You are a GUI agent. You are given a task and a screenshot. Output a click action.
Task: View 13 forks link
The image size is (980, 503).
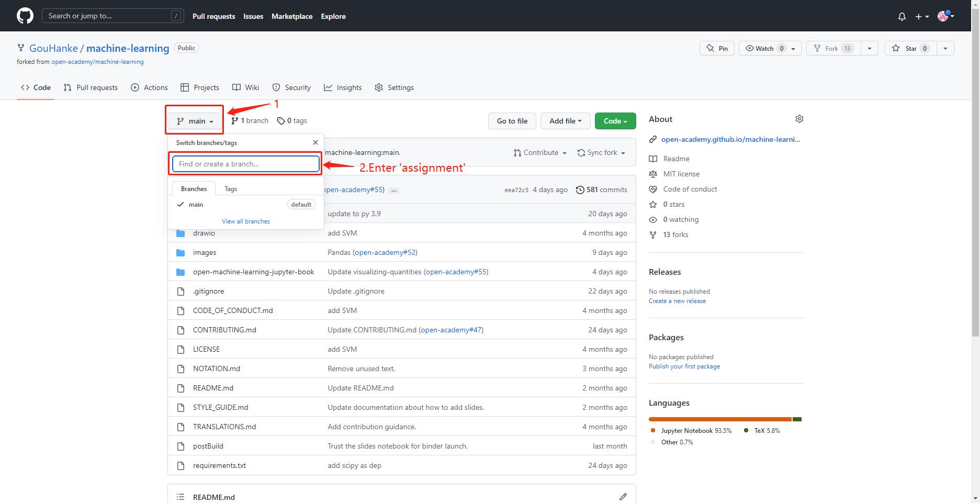[675, 234]
